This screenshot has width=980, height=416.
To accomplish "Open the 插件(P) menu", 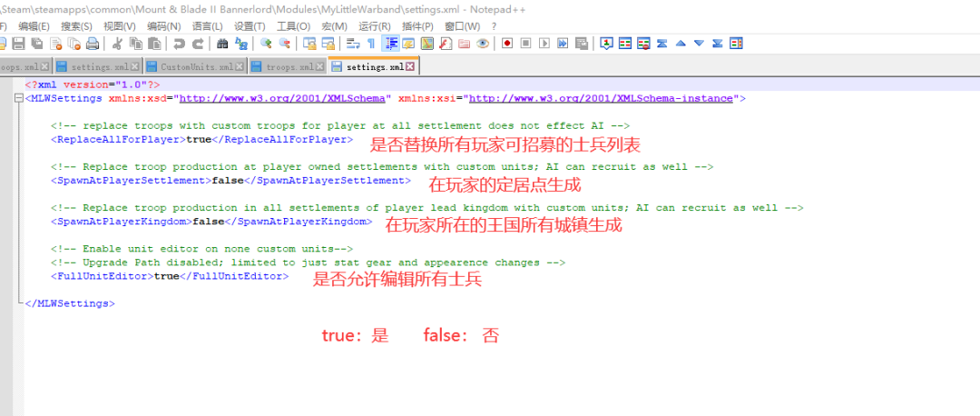I will (417, 26).
